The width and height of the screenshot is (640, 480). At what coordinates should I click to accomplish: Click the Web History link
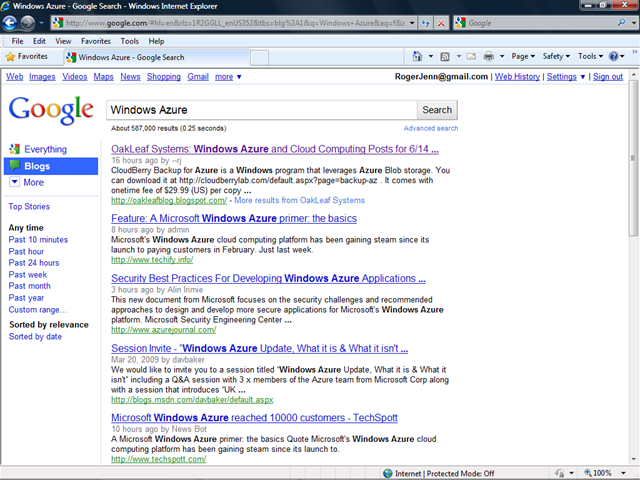click(517, 77)
